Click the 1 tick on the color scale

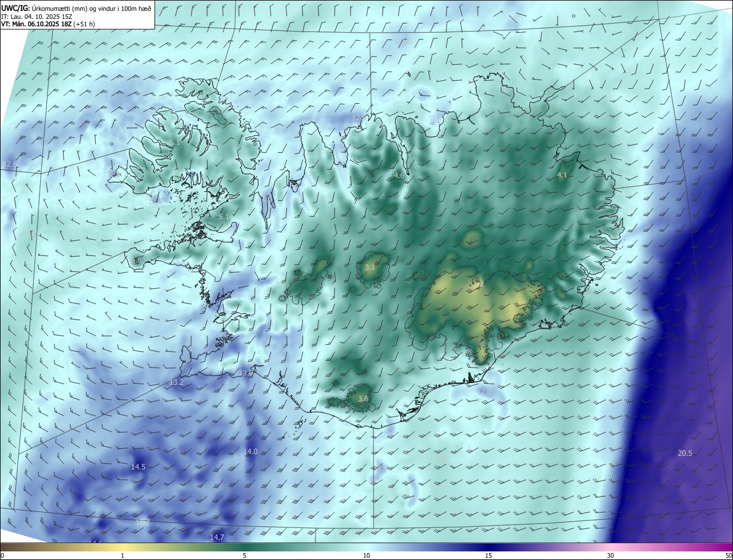pyautogui.click(x=123, y=555)
